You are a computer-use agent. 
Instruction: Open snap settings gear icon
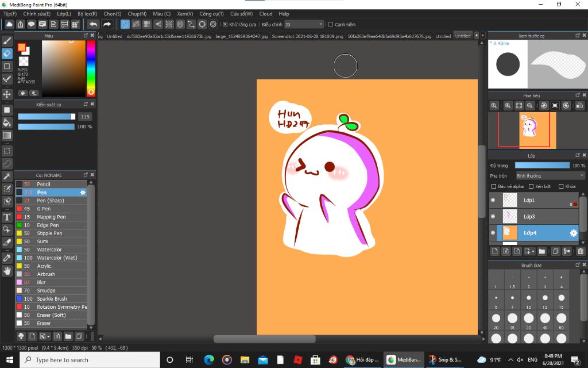point(214,24)
